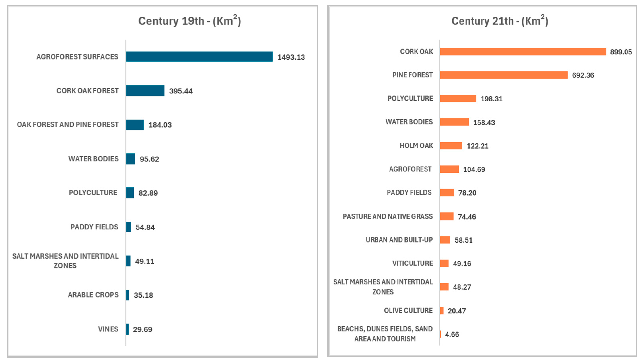The height and width of the screenshot is (364, 644).
Task: Click the "VINES" axis label
Action: tap(108, 329)
